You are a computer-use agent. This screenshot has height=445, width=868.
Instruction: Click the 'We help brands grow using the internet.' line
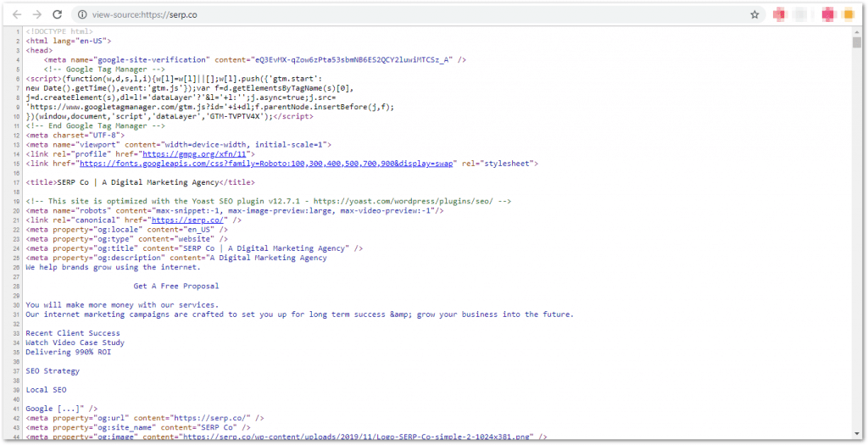point(113,267)
